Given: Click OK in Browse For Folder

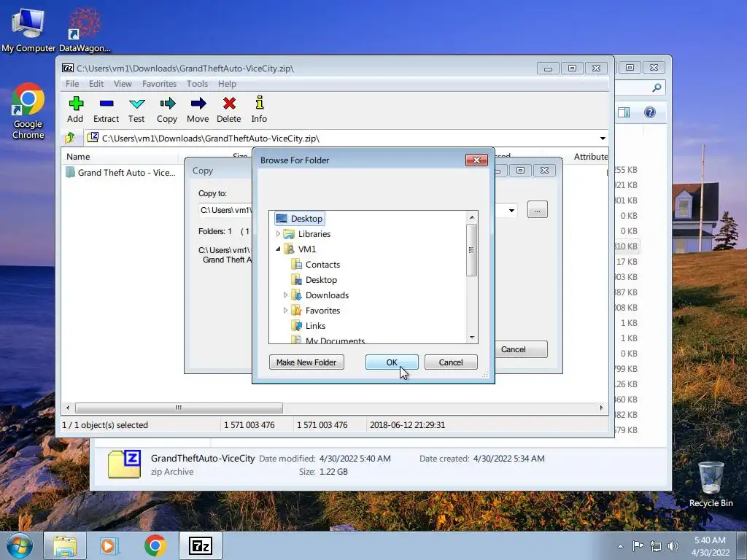Looking at the screenshot, I should [392, 362].
